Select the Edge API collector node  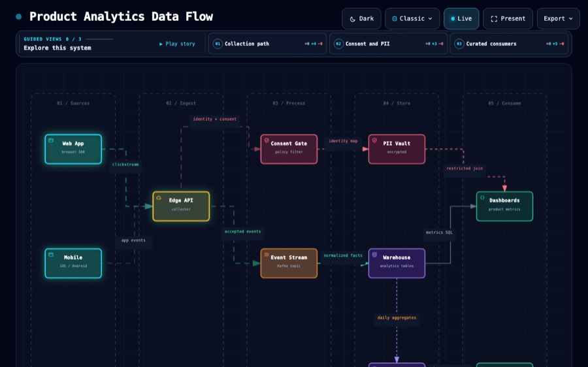181,206
